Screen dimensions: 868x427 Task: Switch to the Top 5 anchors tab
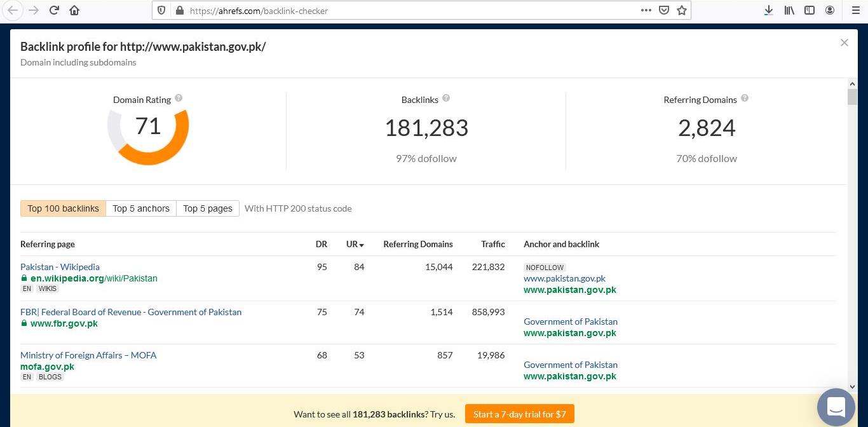(141, 208)
